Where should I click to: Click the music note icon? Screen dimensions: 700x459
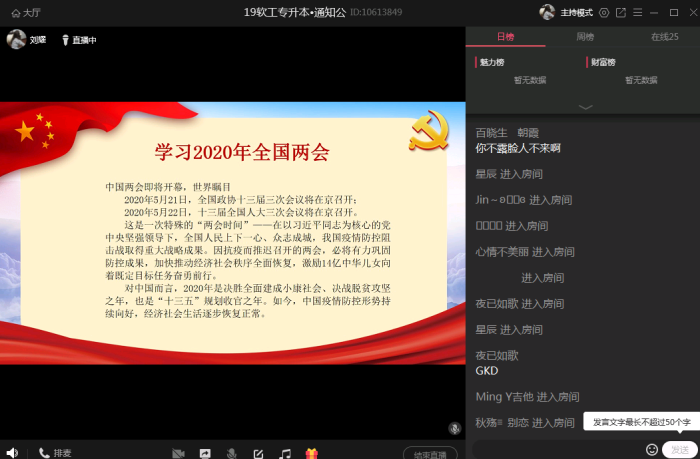point(285,453)
